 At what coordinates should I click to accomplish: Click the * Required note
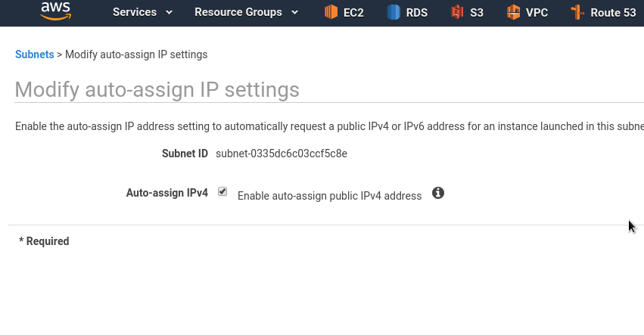pyautogui.click(x=44, y=241)
